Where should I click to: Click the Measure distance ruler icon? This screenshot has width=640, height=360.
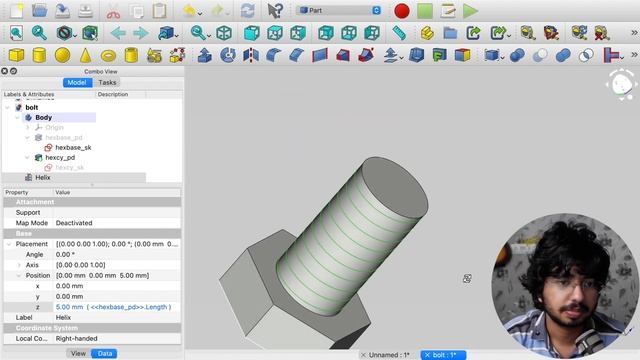pos(399,33)
